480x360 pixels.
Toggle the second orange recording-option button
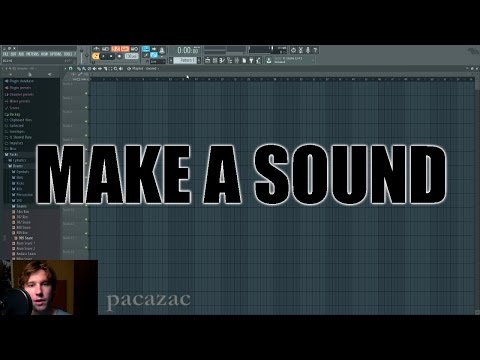coord(125,49)
